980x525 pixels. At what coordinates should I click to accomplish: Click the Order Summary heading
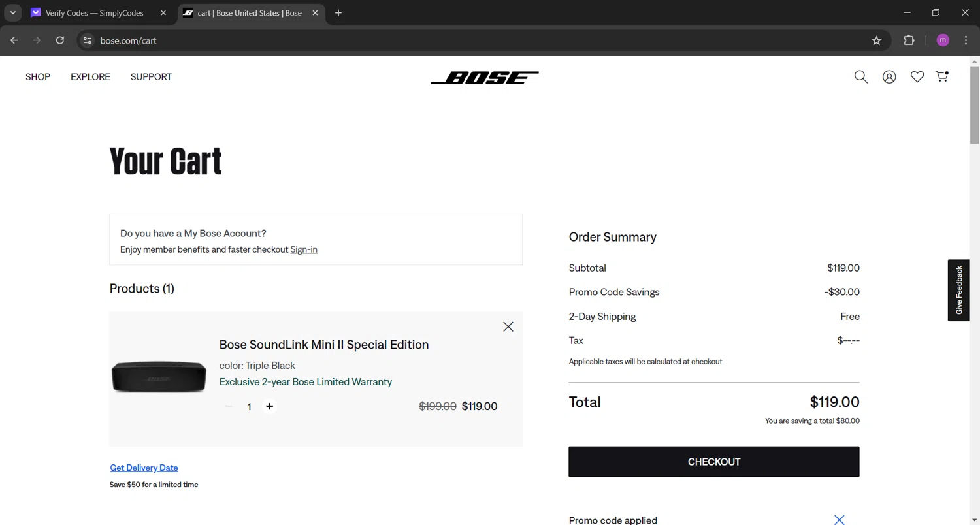point(613,237)
